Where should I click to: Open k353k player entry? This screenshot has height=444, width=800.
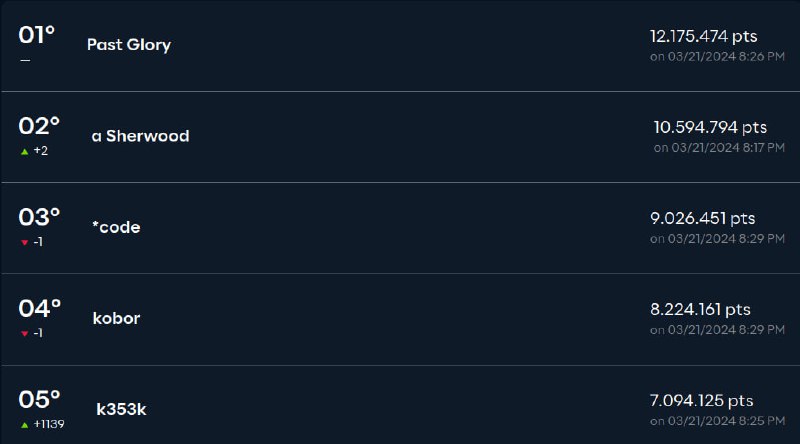click(121, 409)
